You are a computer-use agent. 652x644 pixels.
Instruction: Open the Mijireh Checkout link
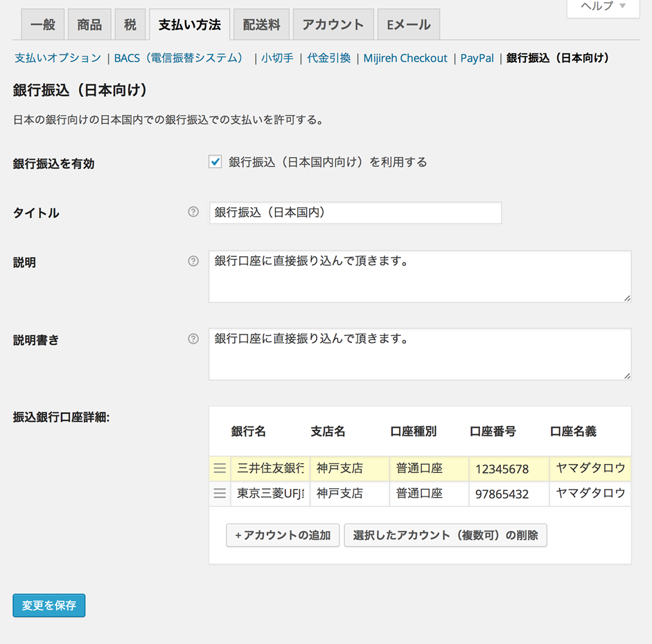(405, 57)
